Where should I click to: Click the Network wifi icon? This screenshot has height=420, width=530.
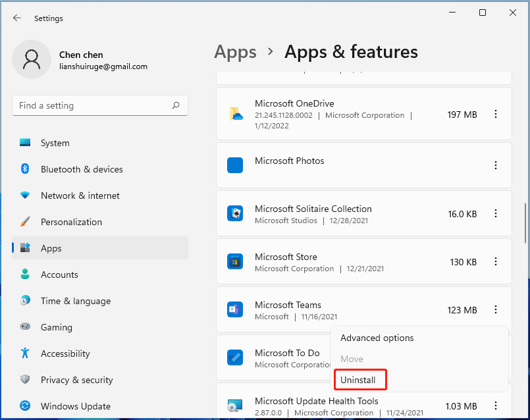point(25,196)
